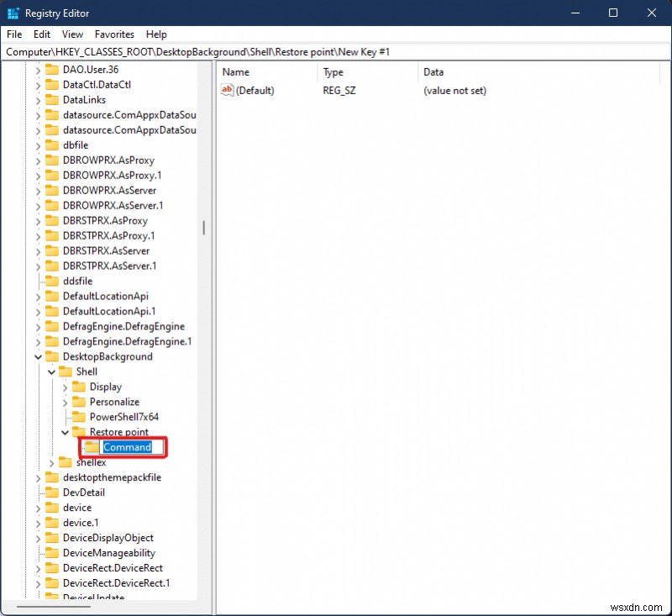Collapse the Restore point node
The image size is (672, 616).
[64, 432]
